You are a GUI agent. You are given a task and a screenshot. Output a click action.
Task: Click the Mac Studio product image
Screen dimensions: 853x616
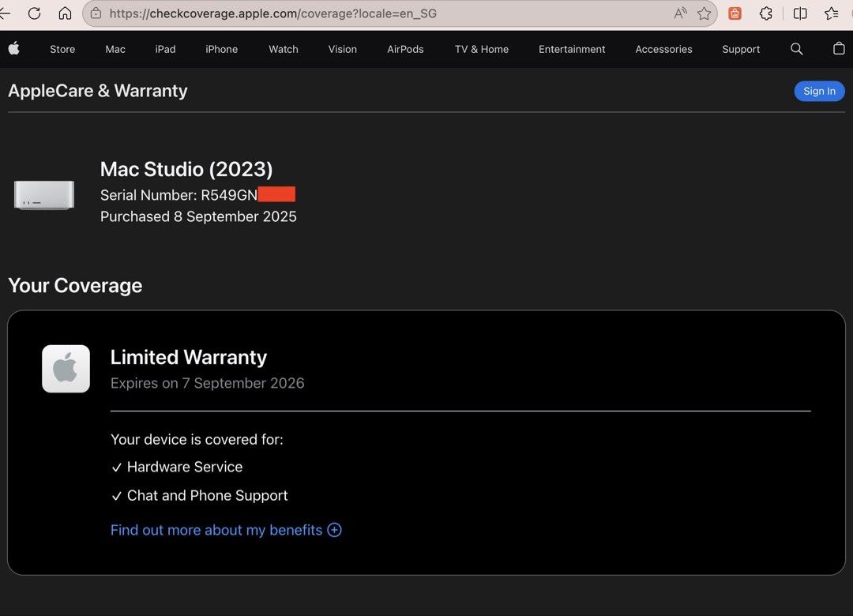click(x=44, y=194)
